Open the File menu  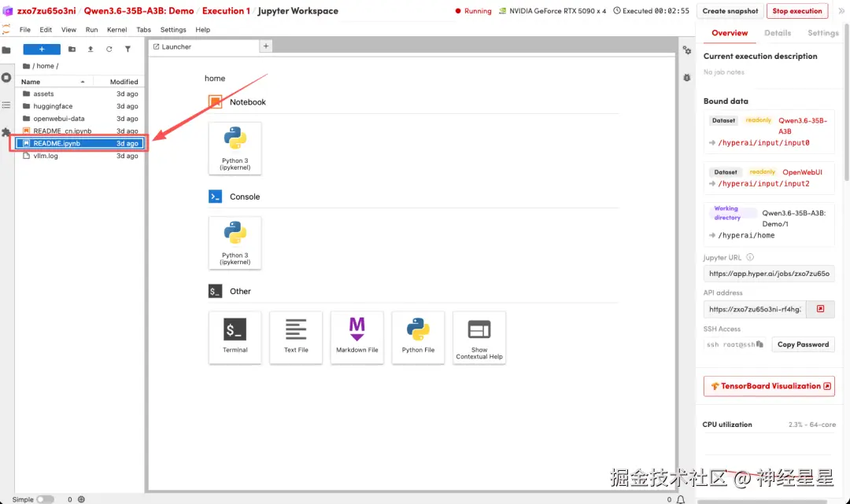click(x=25, y=30)
